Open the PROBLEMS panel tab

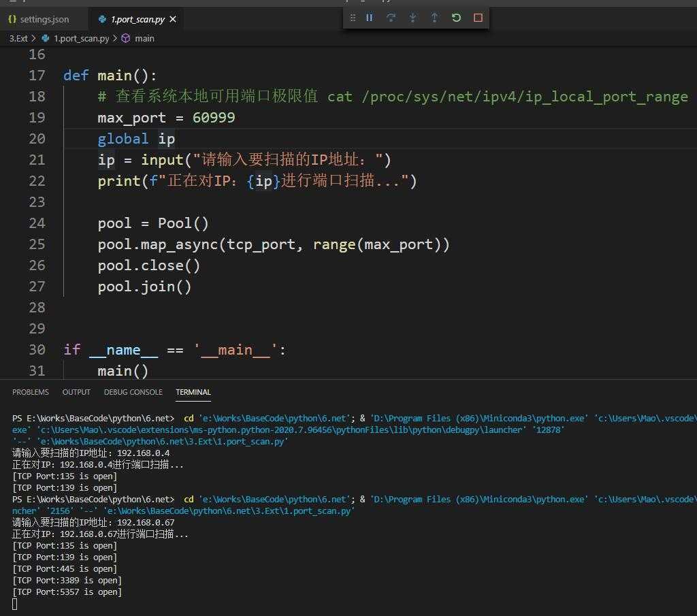31,392
